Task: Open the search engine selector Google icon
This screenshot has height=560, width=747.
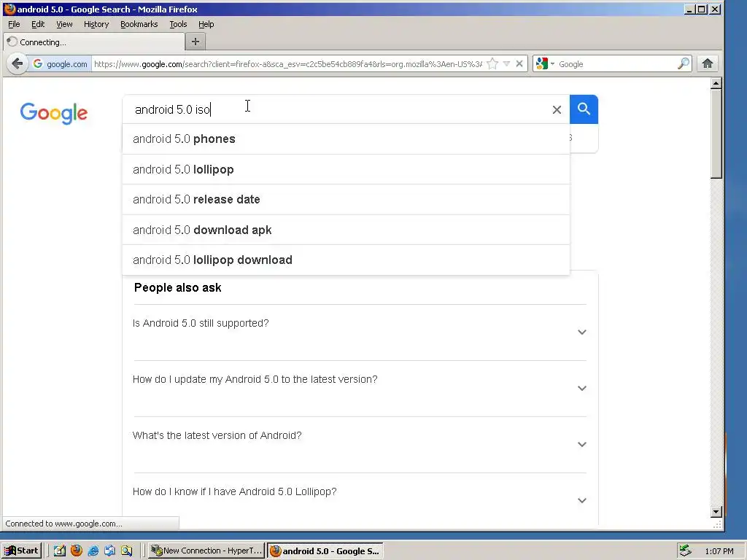Action: [x=542, y=63]
